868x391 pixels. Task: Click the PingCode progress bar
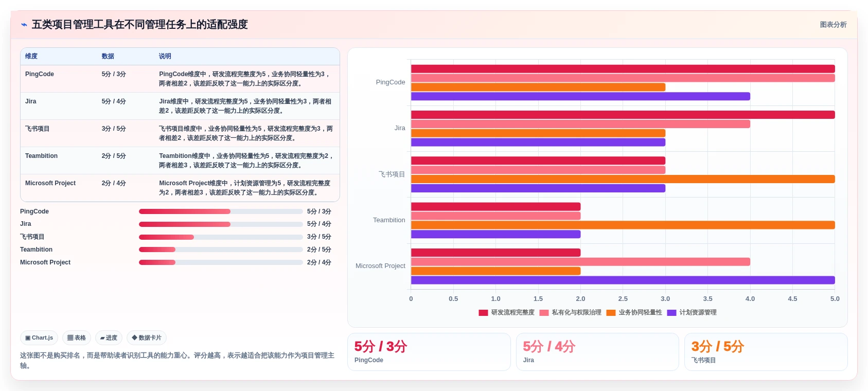[x=221, y=211]
